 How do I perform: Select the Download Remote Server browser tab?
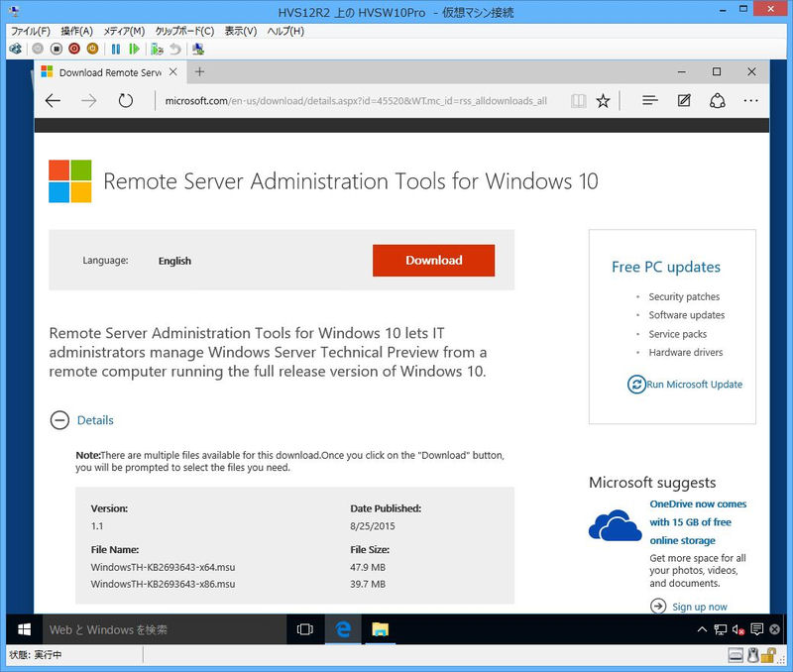coord(110,72)
